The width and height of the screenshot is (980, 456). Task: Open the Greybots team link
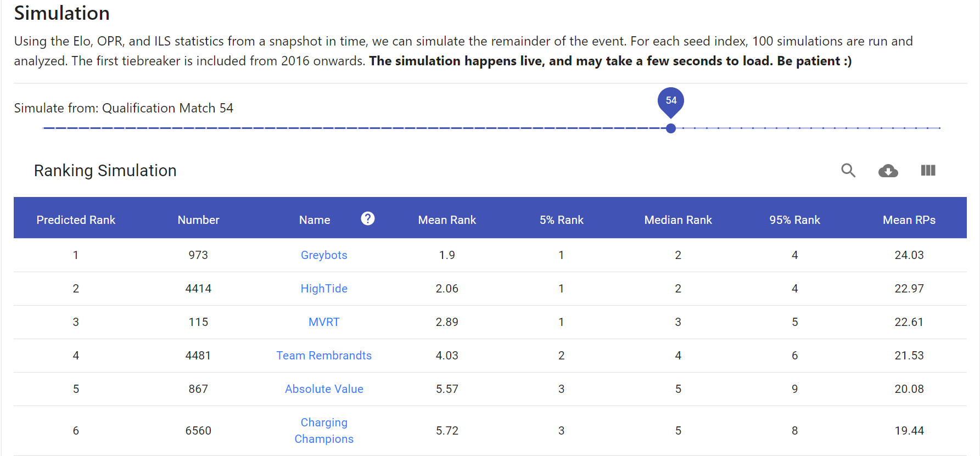[324, 255]
